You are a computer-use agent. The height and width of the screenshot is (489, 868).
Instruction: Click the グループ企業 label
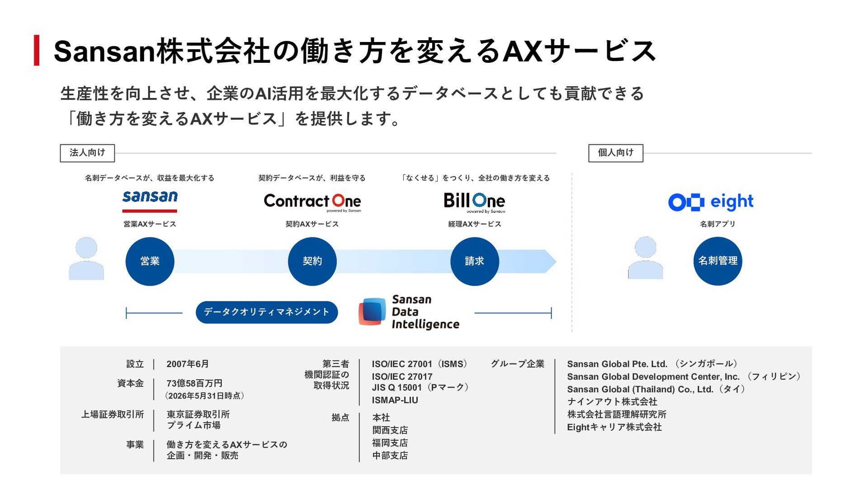pyautogui.click(x=518, y=364)
